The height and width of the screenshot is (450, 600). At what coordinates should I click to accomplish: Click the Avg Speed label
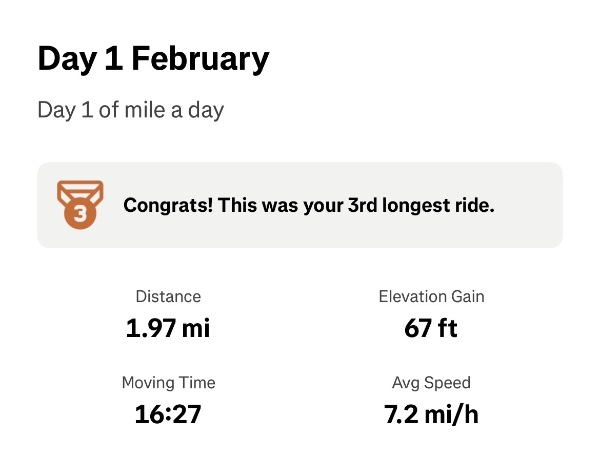click(x=432, y=382)
